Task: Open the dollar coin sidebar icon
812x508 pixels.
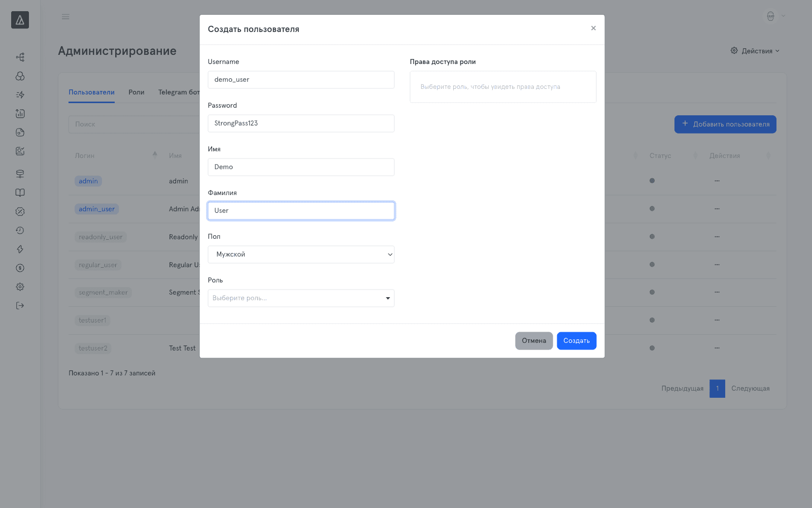Action: tap(20, 268)
